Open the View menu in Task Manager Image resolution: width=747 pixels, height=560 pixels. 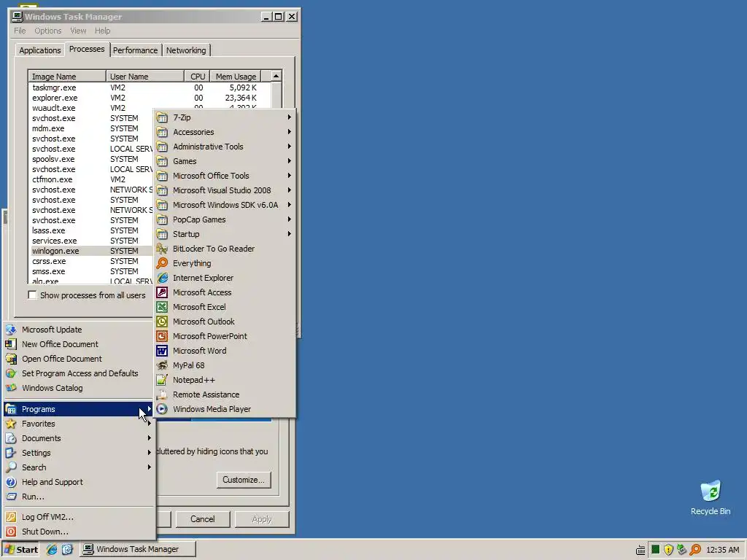point(78,31)
